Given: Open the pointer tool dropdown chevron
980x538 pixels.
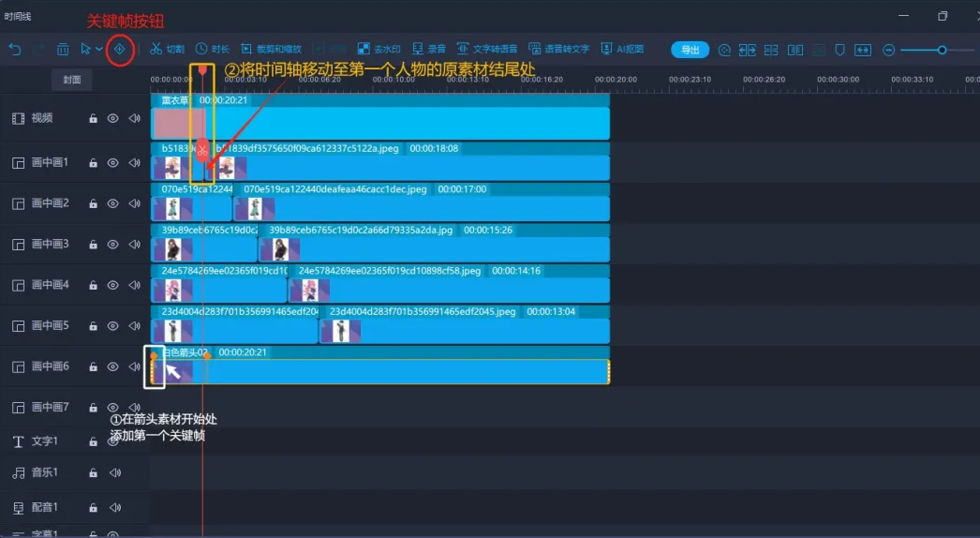Looking at the screenshot, I should pos(98,49).
